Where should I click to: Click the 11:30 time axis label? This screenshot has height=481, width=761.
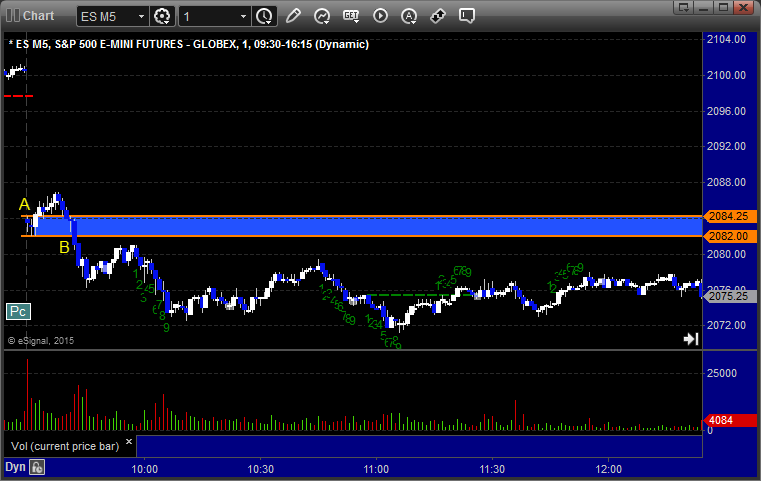492,469
